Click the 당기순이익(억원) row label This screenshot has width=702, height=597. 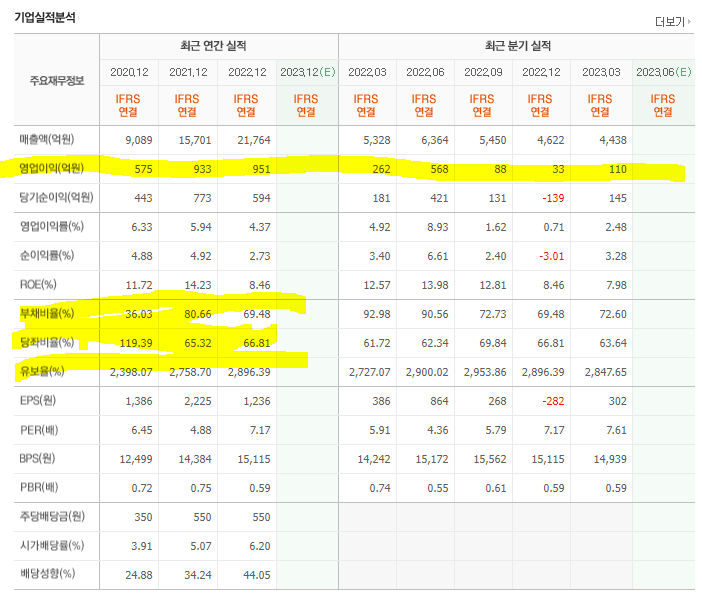tap(56, 198)
